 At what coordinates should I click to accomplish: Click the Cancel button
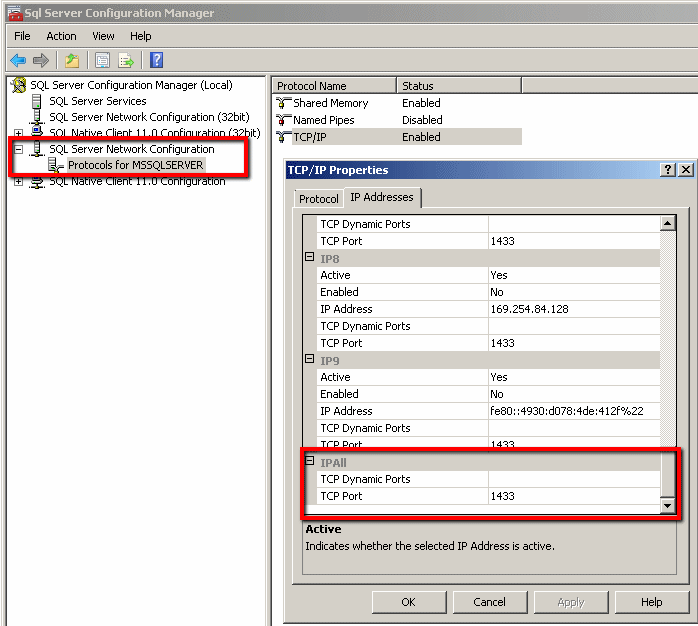click(490, 602)
